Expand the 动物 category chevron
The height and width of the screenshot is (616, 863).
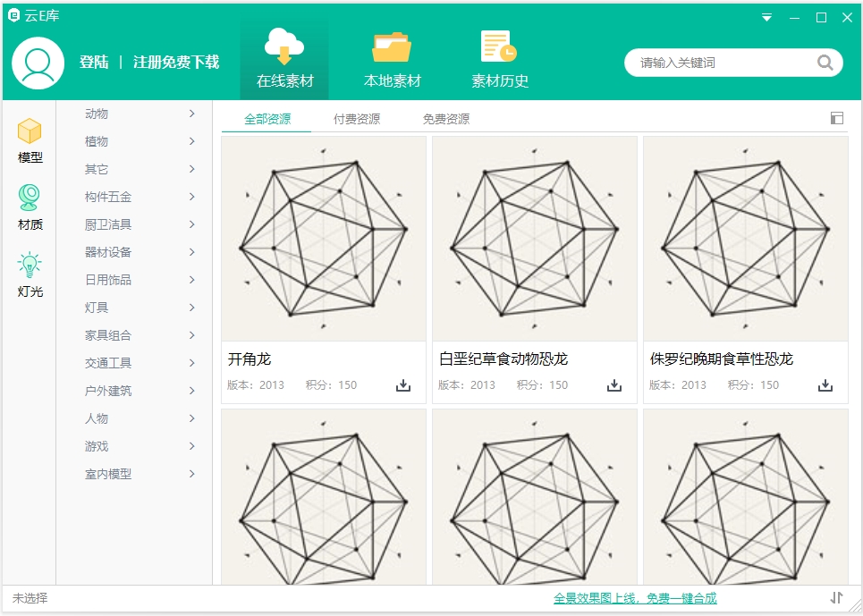(x=192, y=114)
